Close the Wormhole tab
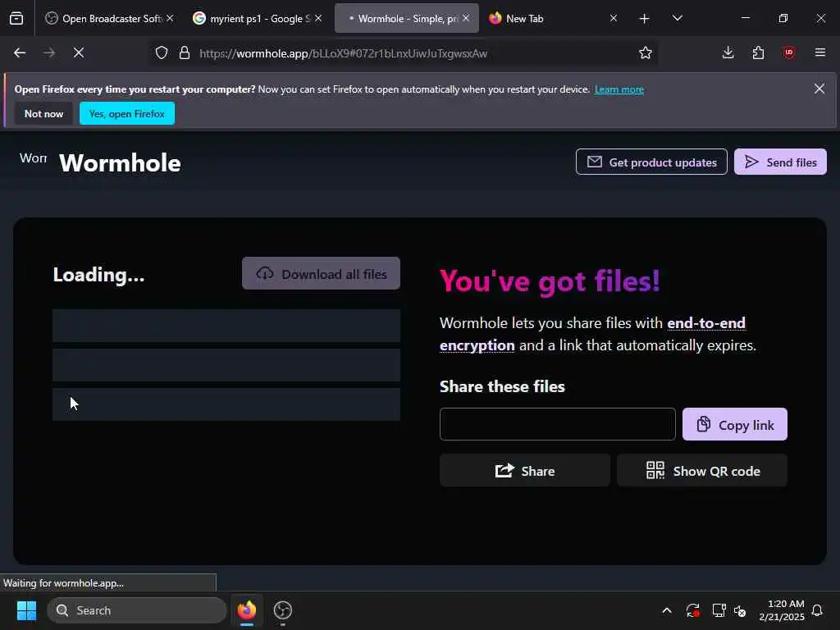The image size is (840, 630). point(466,18)
